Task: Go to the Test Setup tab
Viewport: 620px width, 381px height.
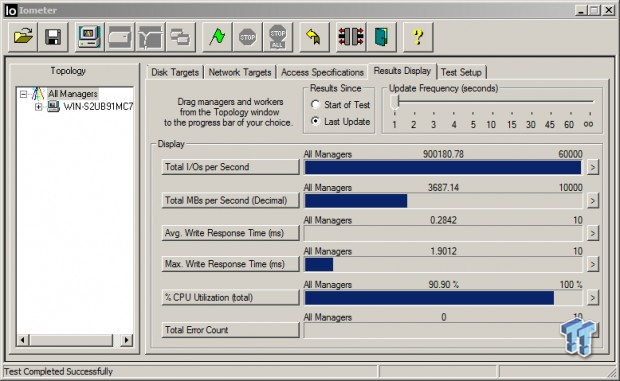Action: (461, 72)
